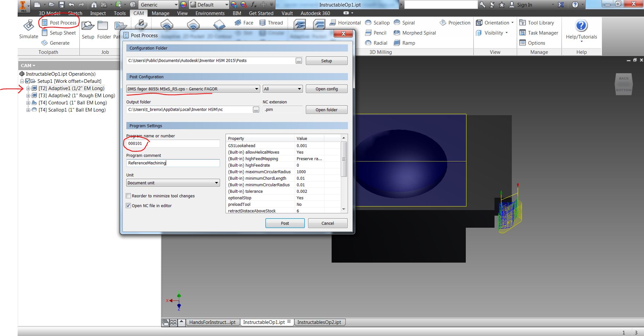Select the Thread milling tool
Viewport: 644px width, 336px height.
tap(271, 23)
